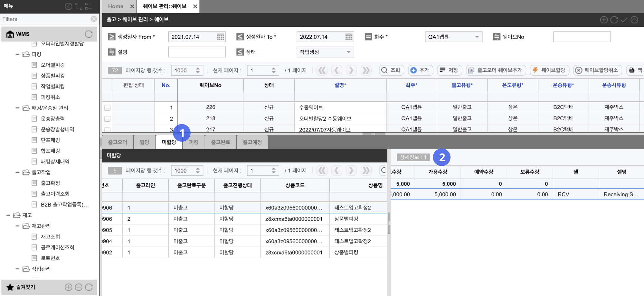This screenshot has height=296, width=644.
Task: Check the row checkbox for wave 226
Action: 108,107
